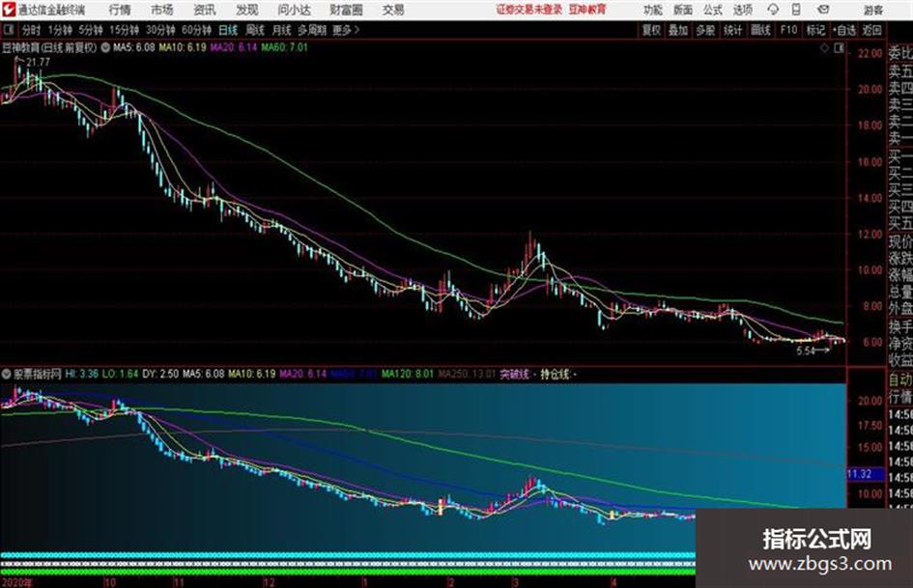Toggle the panel layout icon left of 分时
The height and width of the screenshot is (588, 913).
9,29
